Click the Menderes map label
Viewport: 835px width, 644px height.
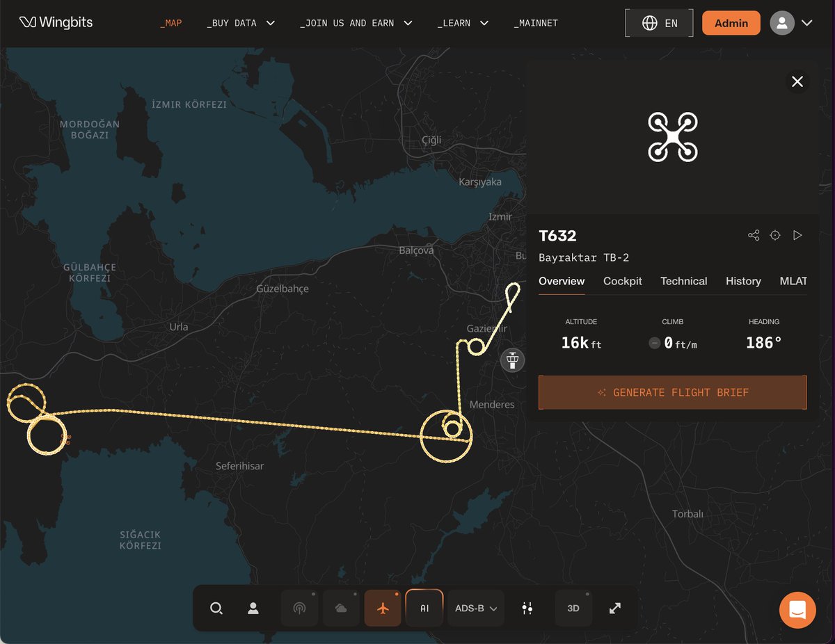click(492, 405)
